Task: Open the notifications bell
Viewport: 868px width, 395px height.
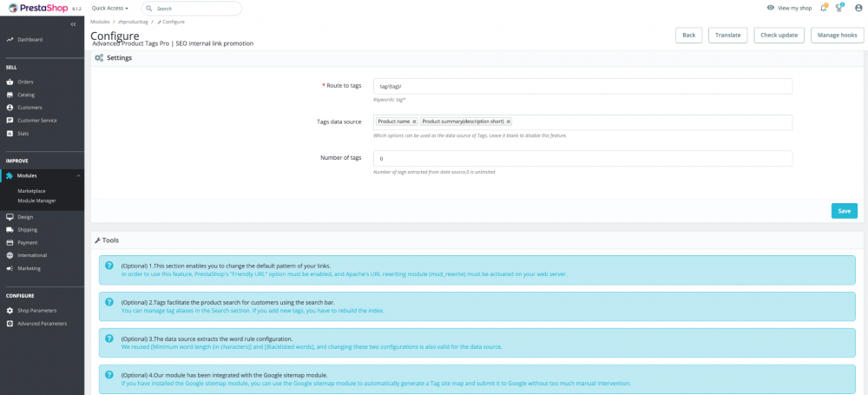Action: coord(823,8)
